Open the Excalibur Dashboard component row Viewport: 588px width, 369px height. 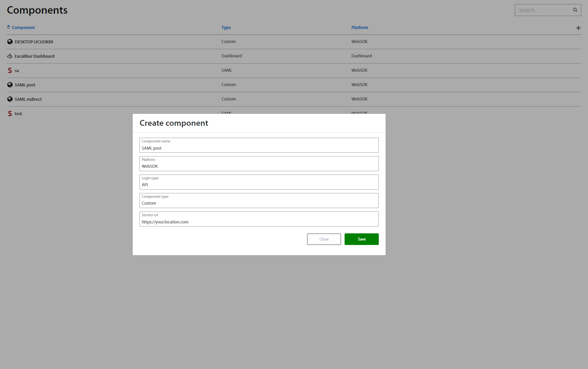click(35, 56)
